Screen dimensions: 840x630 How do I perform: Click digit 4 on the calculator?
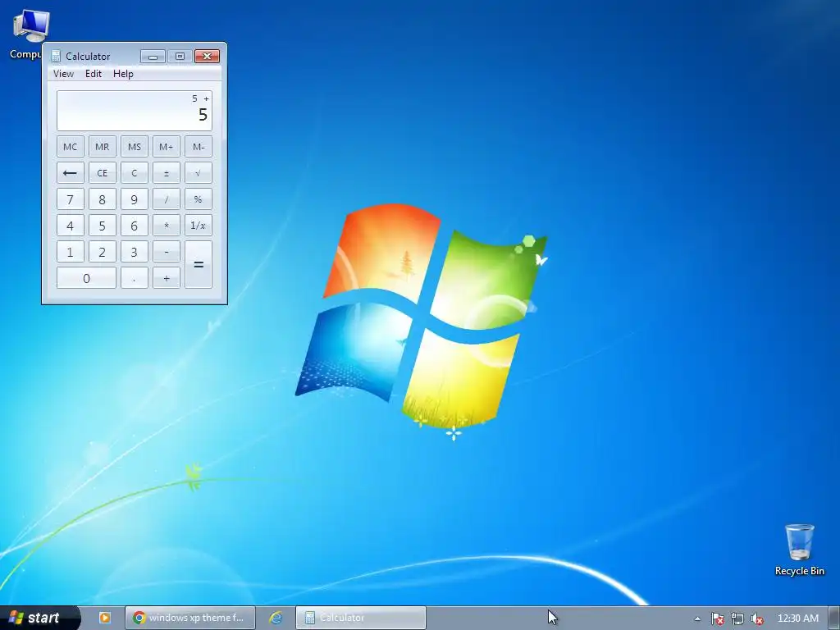(71, 226)
